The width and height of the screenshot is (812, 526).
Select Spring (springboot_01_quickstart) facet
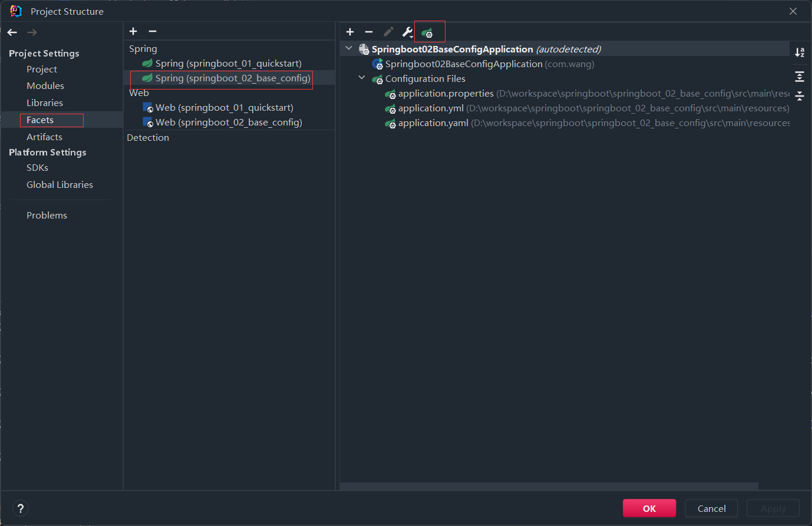click(x=229, y=63)
